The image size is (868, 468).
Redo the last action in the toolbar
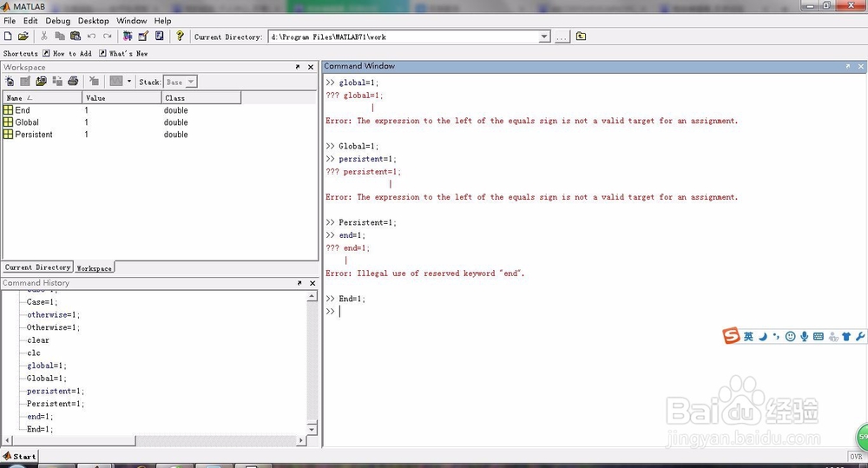tap(108, 36)
